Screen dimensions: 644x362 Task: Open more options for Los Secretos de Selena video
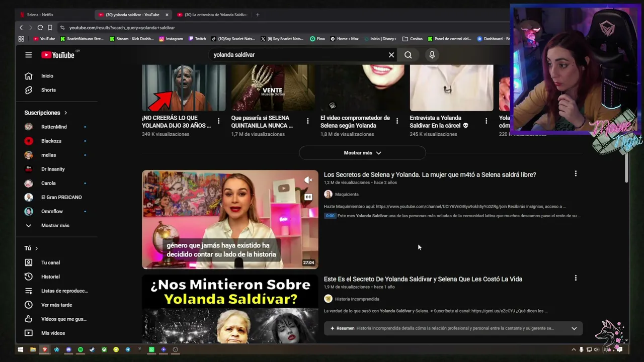point(576,174)
